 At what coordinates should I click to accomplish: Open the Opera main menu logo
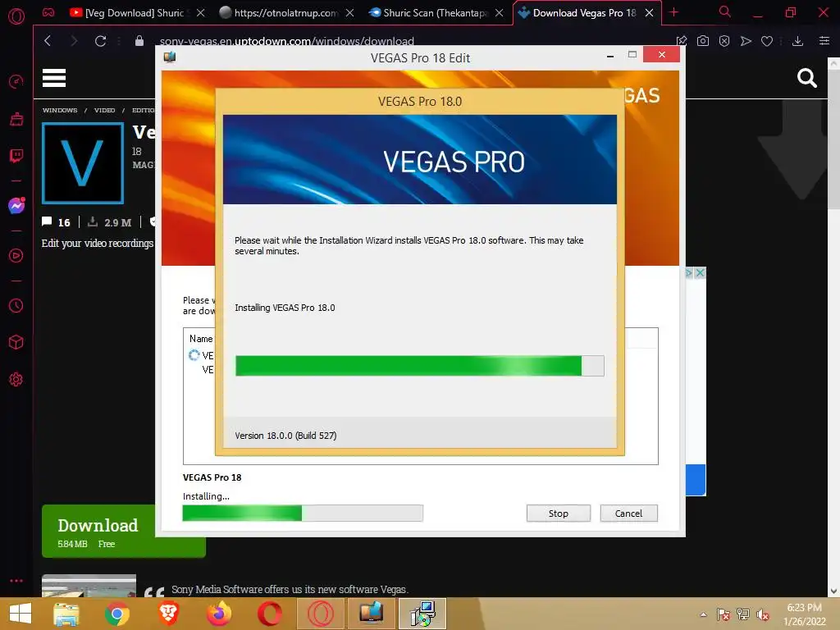click(16, 16)
